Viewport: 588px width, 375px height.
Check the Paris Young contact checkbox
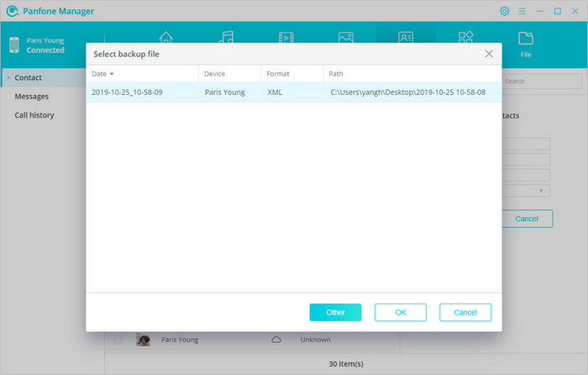[x=118, y=340]
